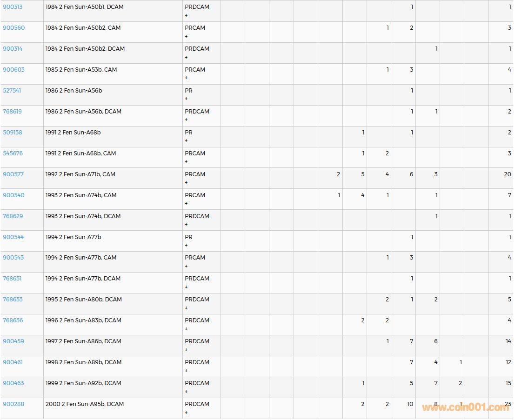
Task: Expand plus under PR for 1994 Sun-A77b
Action: [x=187, y=246]
